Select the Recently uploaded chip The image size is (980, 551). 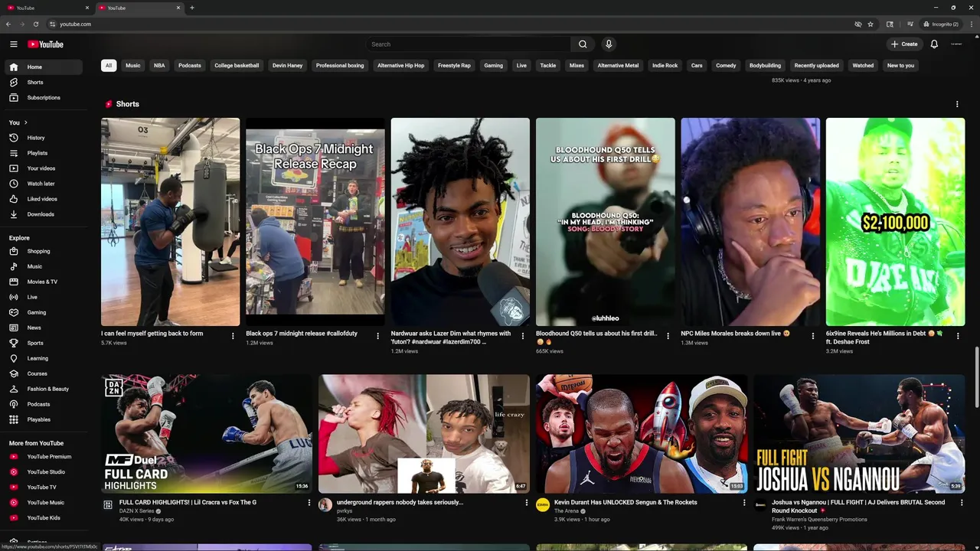click(x=816, y=65)
